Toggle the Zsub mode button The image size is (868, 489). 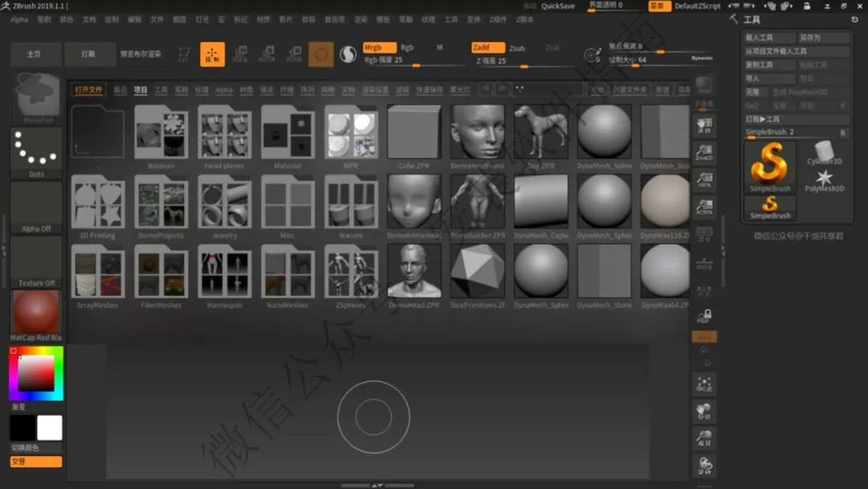point(517,48)
